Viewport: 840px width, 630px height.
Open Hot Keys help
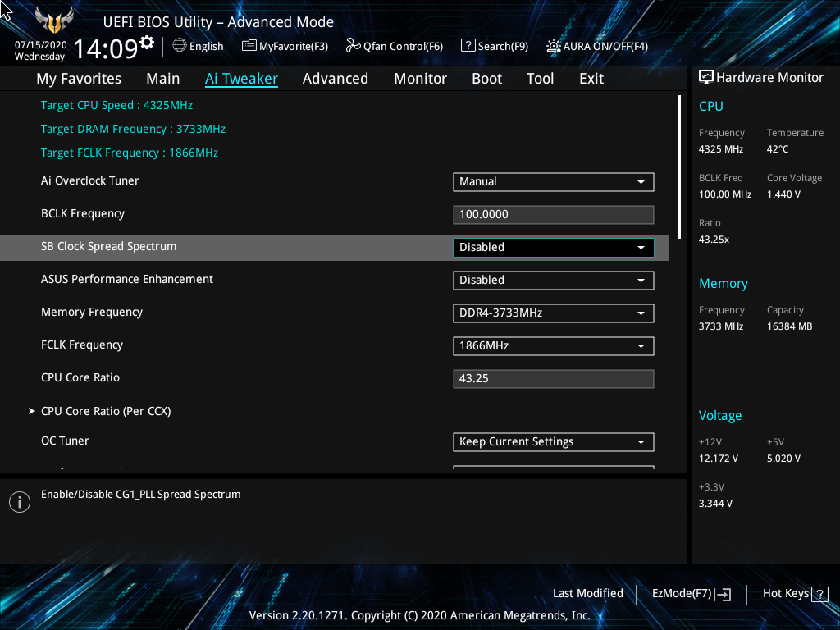coord(795,594)
